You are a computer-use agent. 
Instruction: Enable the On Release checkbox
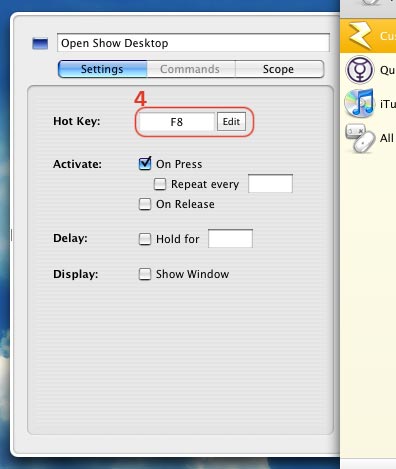click(145, 204)
